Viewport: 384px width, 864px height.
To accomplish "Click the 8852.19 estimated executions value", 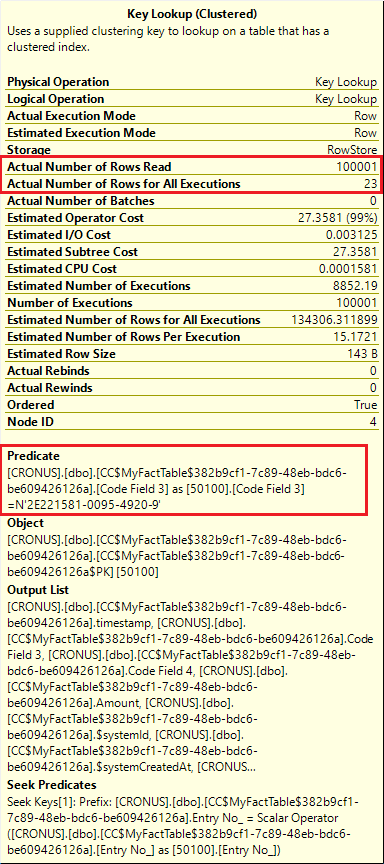I will point(356,287).
